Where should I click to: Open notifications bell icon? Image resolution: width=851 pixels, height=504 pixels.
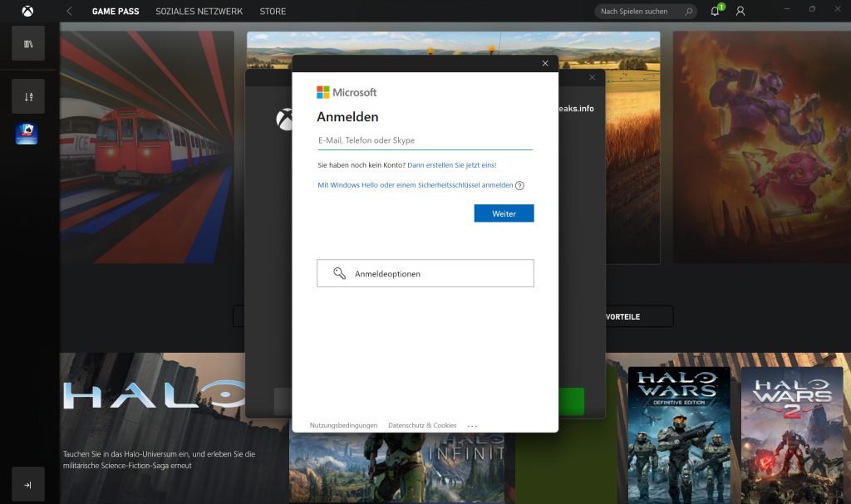pyautogui.click(x=716, y=11)
